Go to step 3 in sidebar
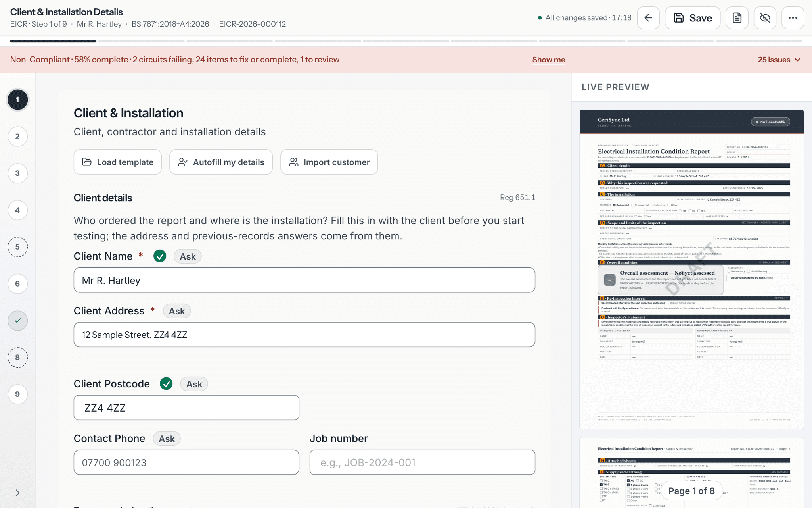Screen dimensions: 812x508 point(17,173)
